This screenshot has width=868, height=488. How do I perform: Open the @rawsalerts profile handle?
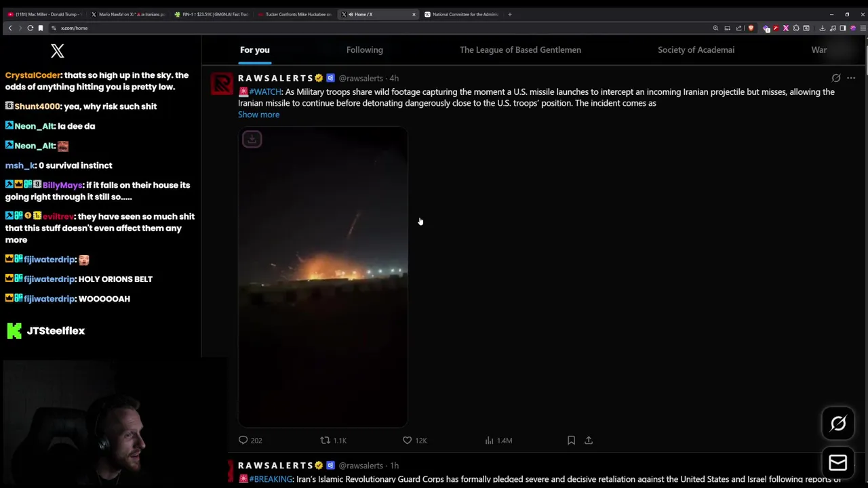(x=361, y=78)
